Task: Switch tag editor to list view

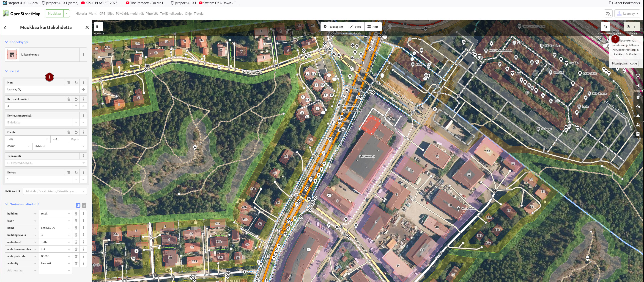Action: [78, 205]
